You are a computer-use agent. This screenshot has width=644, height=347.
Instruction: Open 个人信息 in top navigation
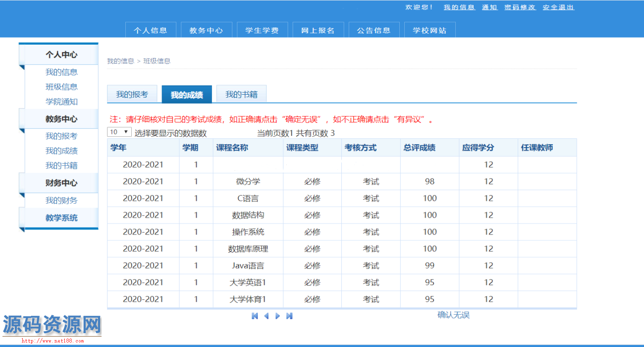(150, 30)
